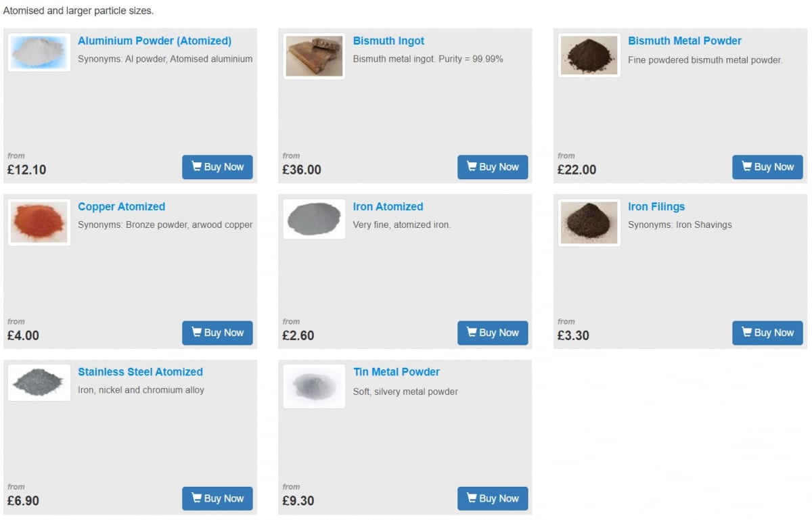
Task: Click the Aluminium Powder product thumbnail image
Action: click(39, 53)
